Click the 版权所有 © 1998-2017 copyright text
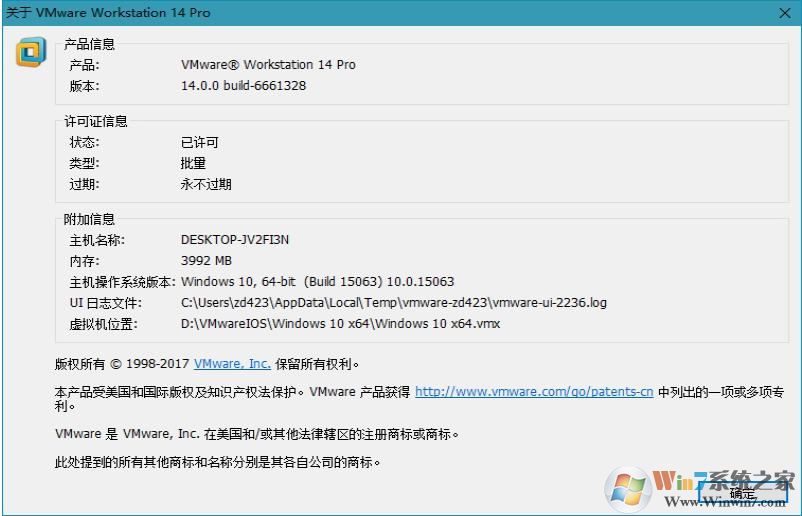This screenshot has height=516, width=802. click(x=122, y=364)
